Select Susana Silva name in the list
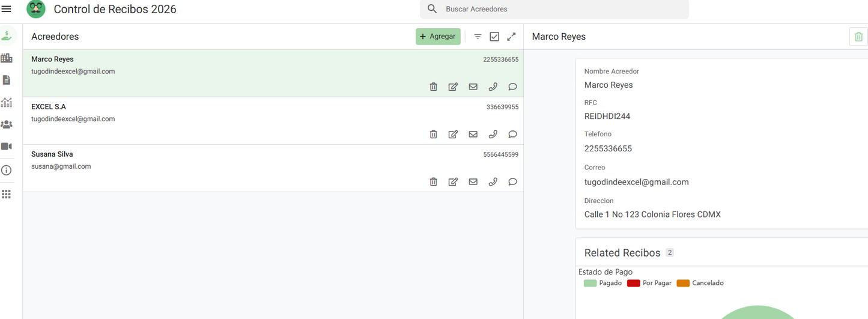This screenshot has width=868, height=319. [x=52, y=154]
